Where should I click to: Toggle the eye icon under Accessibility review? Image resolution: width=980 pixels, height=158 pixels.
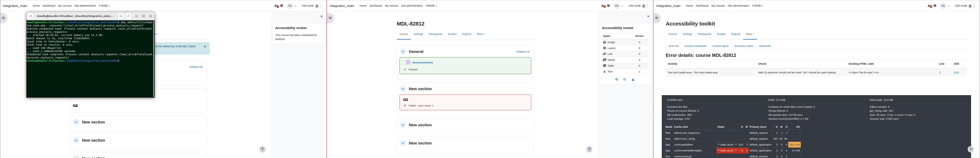[617, 80]
